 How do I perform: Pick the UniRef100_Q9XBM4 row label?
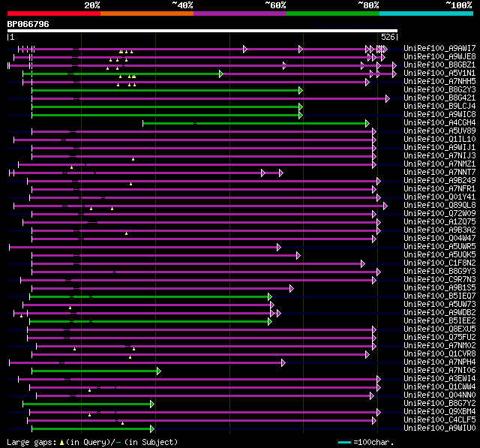coord(439,412)
